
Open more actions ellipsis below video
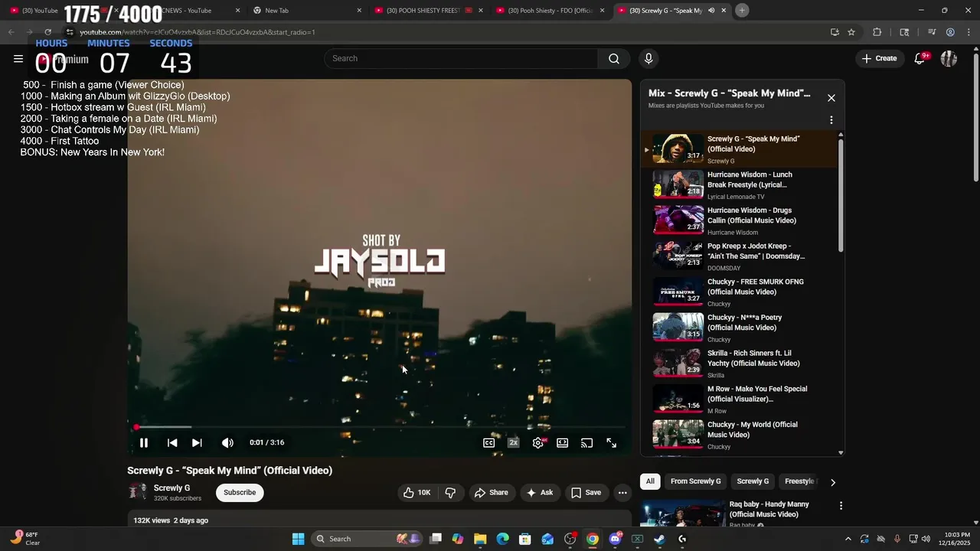(x=622, y=492)
